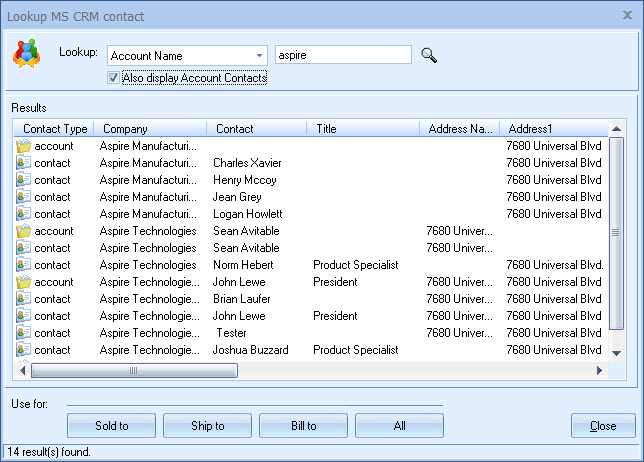The height and width of the screenshot is (462, 644).
Task: Open the Account Name lookup dropdown
Action: (260, 56)
